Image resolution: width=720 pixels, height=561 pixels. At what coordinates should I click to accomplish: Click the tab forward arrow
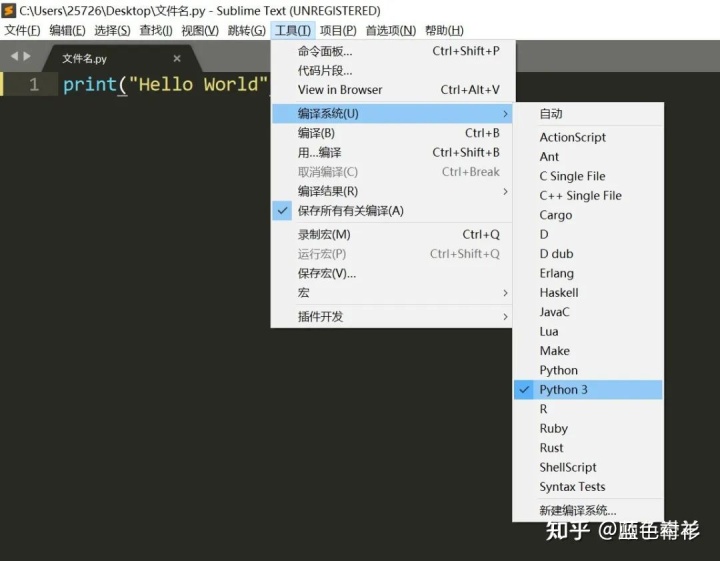(x=27, y=56)
